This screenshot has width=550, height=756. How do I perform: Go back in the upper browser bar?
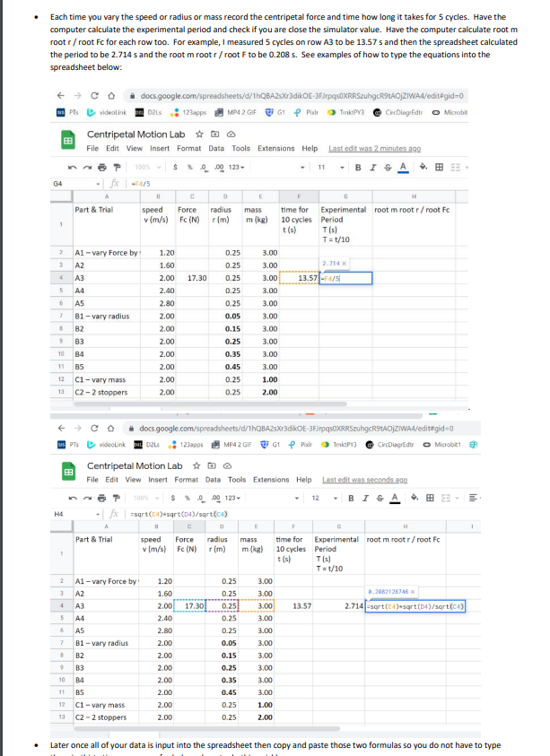(60, 95)
